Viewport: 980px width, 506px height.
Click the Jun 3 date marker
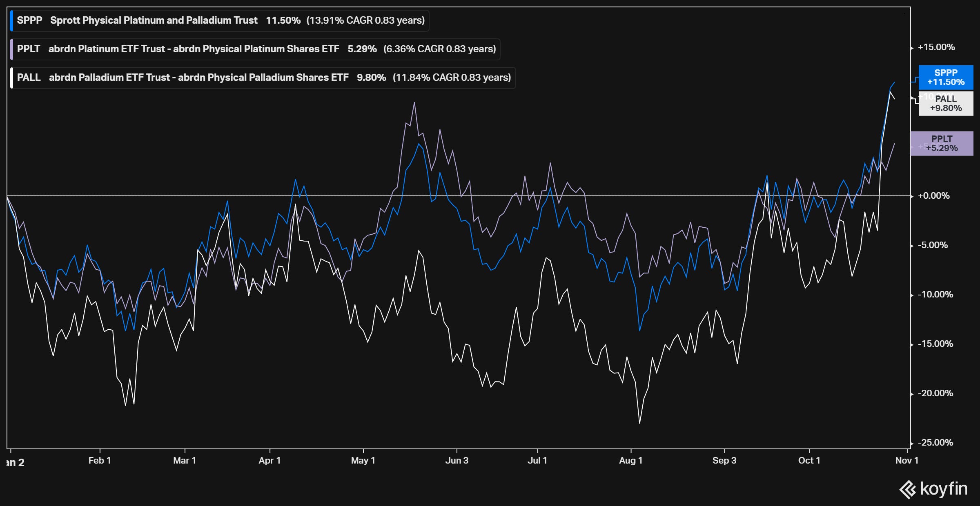(x=457, y=460)
